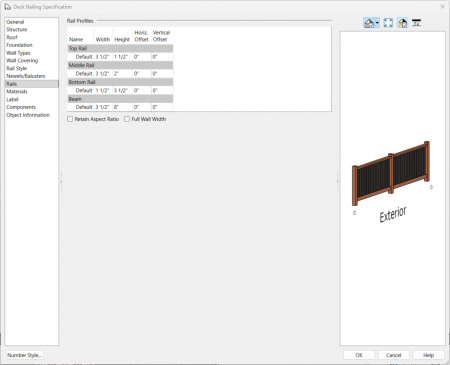
Task: Click the Beam width cell 3 1/2"
Action: pos(103,107)
